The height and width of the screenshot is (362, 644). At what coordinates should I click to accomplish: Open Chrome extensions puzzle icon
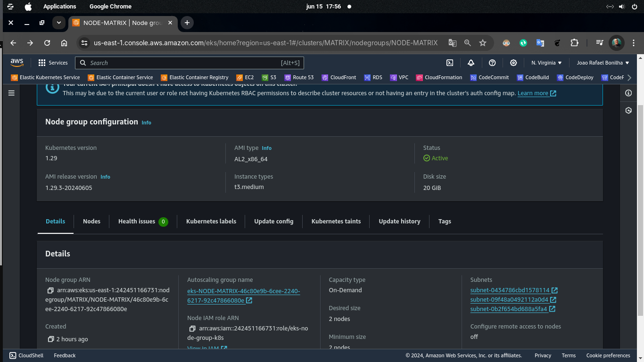click(574, 43)
